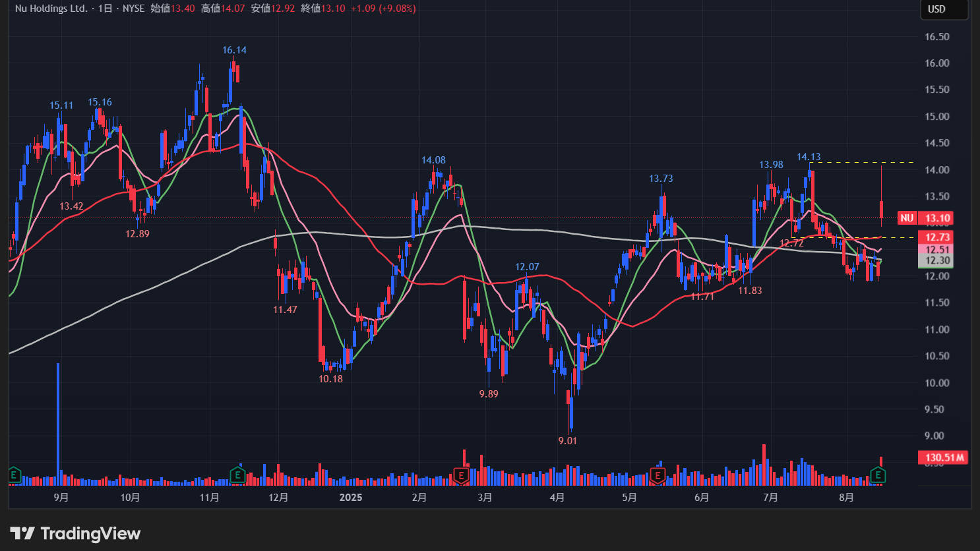Image resolution: width=980 pixels, height=551 pixels.
Task: Click the 1日 interval in the header
Action: click(105, 9)
